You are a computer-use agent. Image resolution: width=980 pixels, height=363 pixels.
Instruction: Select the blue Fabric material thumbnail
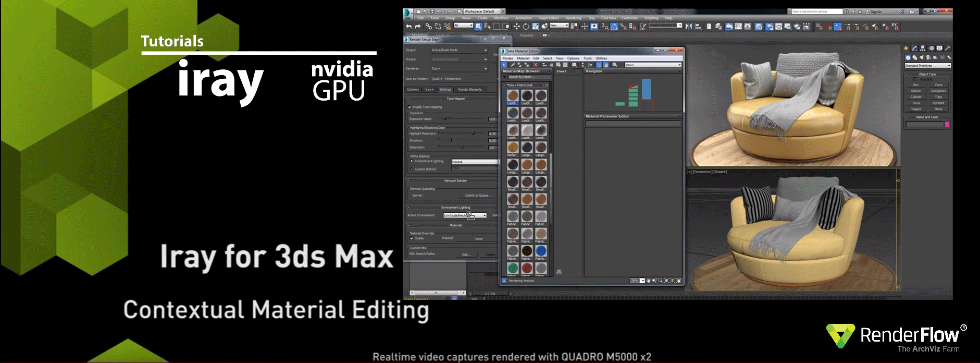(x=541, y=251)
